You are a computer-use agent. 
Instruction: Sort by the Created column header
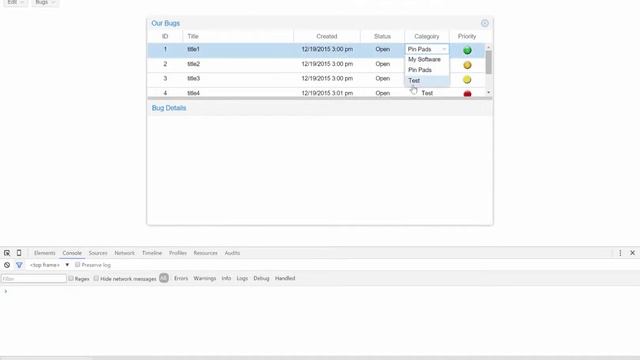327,36
